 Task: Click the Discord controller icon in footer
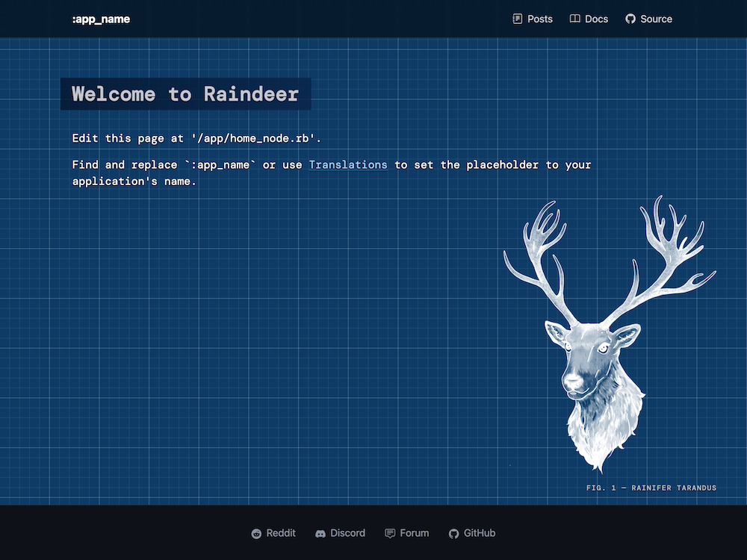click(x=320, y=534)
